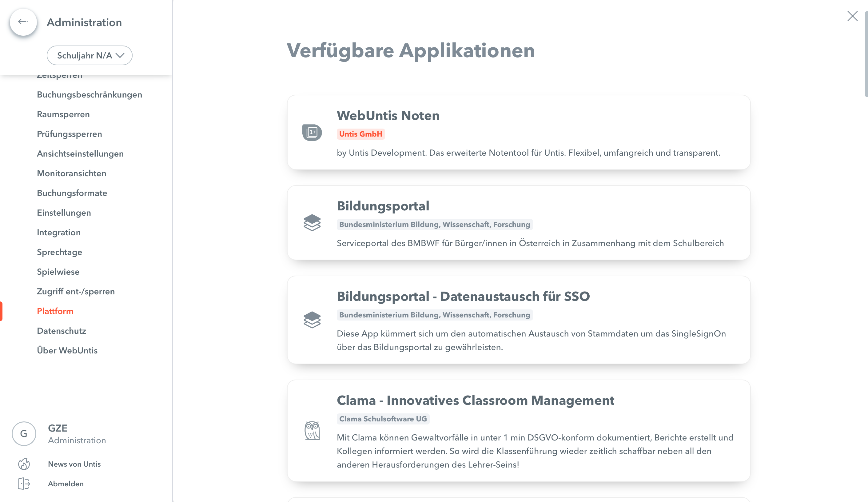Open the WebUntis Noten application title

388,115
